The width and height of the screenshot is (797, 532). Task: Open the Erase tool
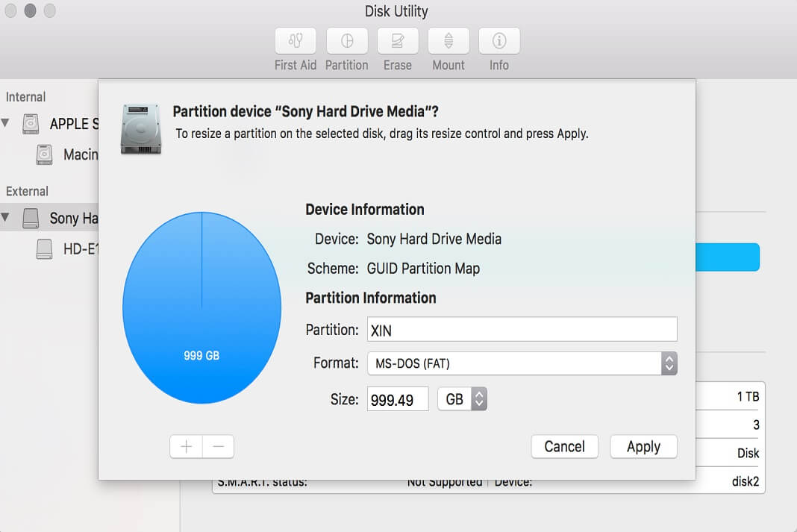(x=397, y=45)
